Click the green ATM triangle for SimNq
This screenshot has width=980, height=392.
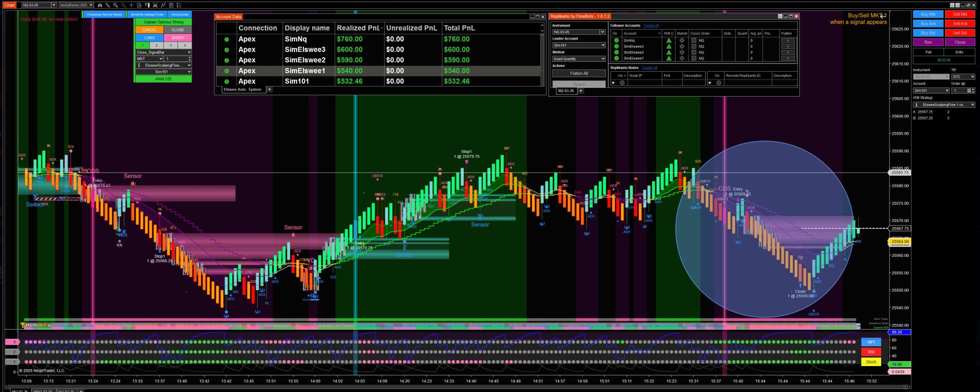[x=669, y=41]
